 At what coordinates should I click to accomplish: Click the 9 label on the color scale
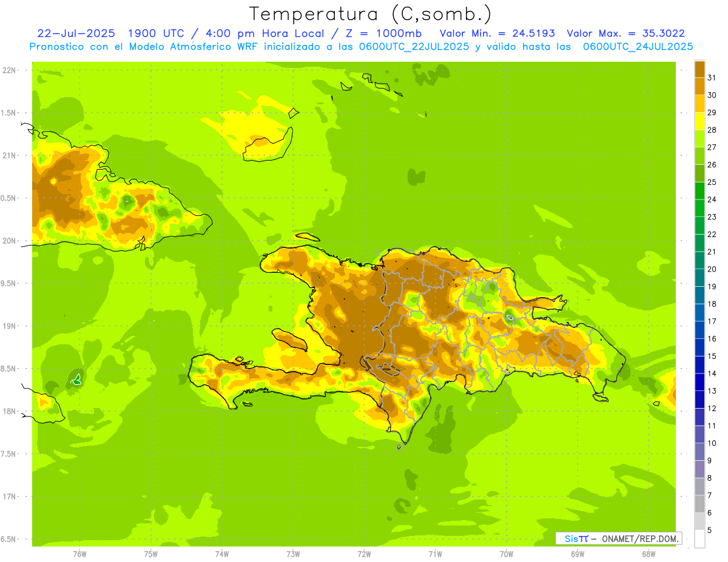pos(710,461)
